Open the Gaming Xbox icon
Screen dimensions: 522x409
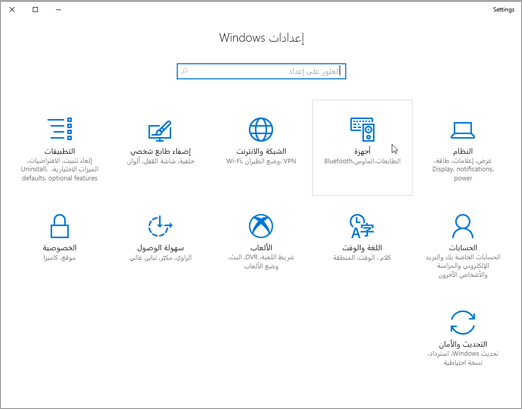(x=261, y=226)
